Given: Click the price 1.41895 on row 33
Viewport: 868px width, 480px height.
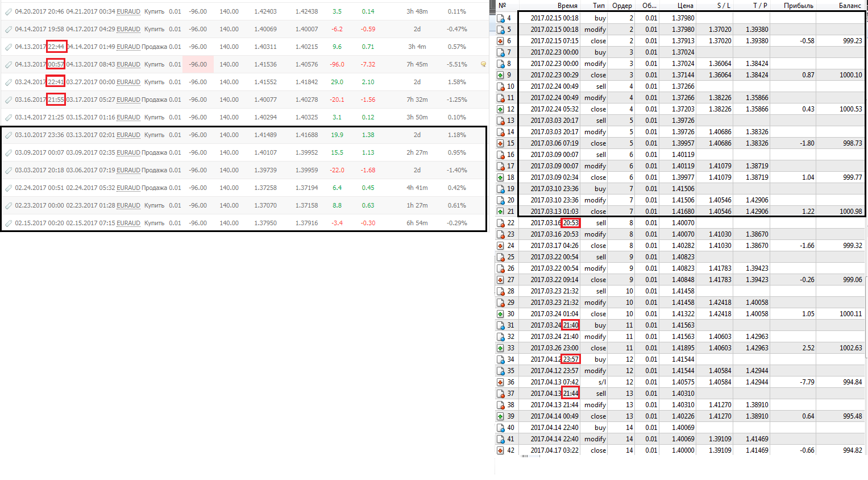Looking at the screenshot, I should tap(683, 348).
